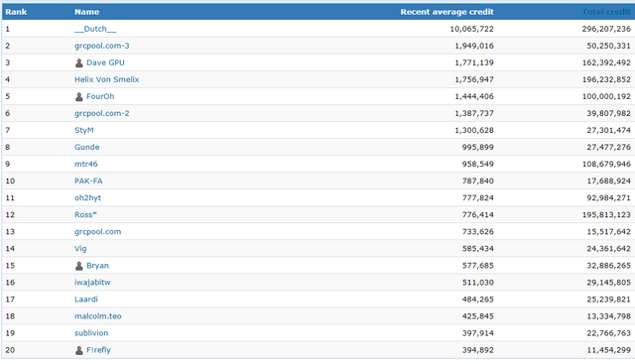Open Vig user link

tap(80, 249)
